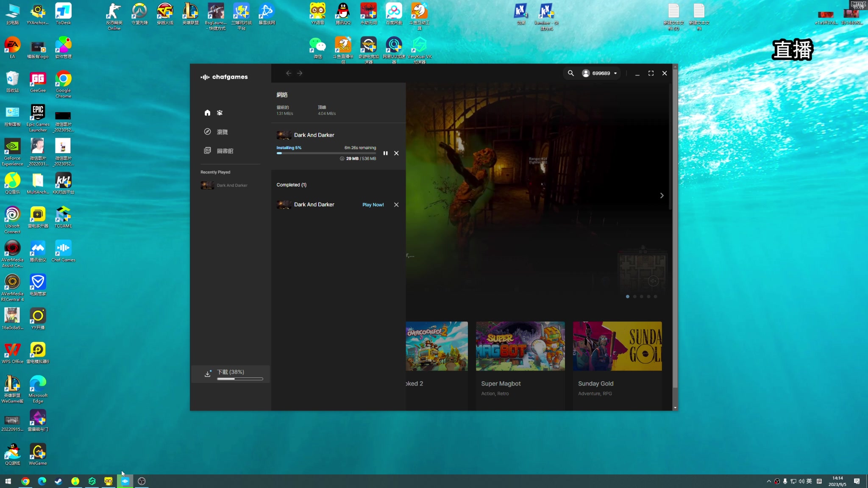Click Play Now! for Dark And Darker
Viewport: 868px width, 488px height.
(373, 205)
